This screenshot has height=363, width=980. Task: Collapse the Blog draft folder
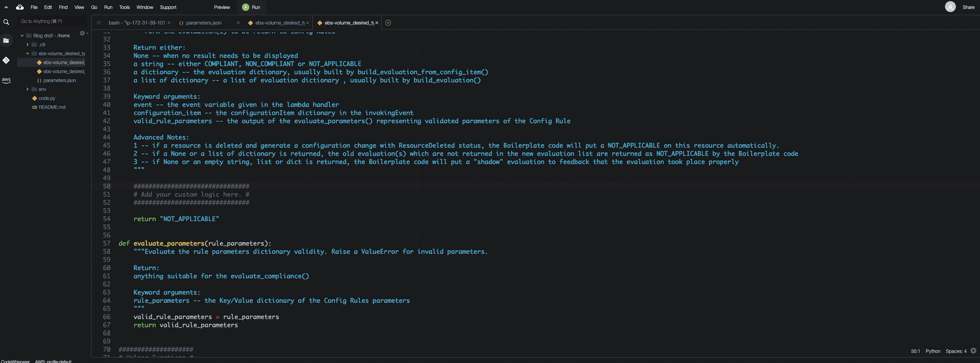pyautogui.click(x=22, y=35)
